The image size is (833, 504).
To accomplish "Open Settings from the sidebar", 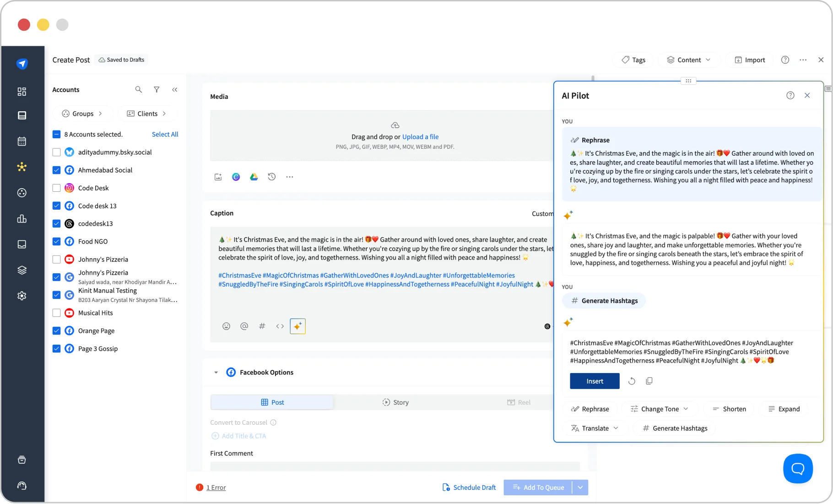I will pyautogui.click(x=22, y=295).
